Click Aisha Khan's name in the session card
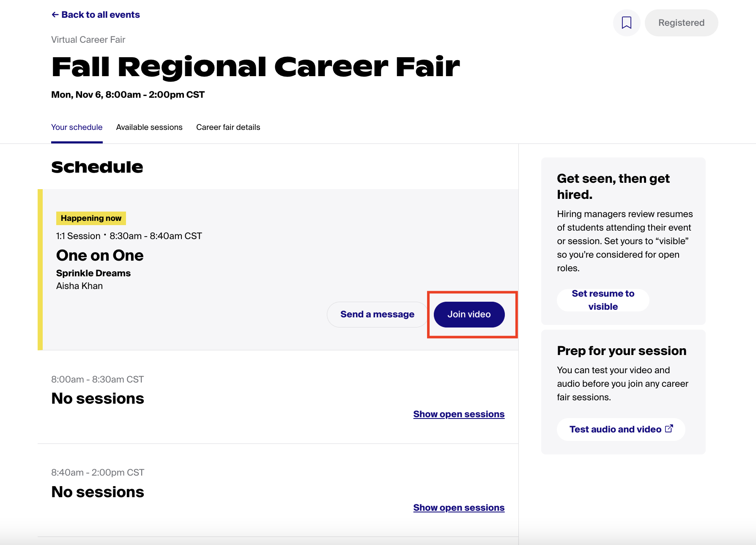Screen dimensions: 756x545 click(79, 286)
